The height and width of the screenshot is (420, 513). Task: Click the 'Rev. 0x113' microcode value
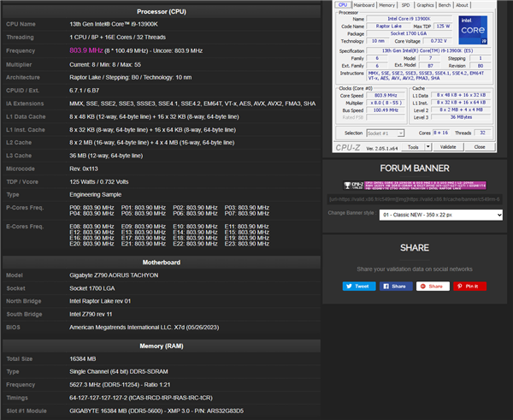(84, 169)
